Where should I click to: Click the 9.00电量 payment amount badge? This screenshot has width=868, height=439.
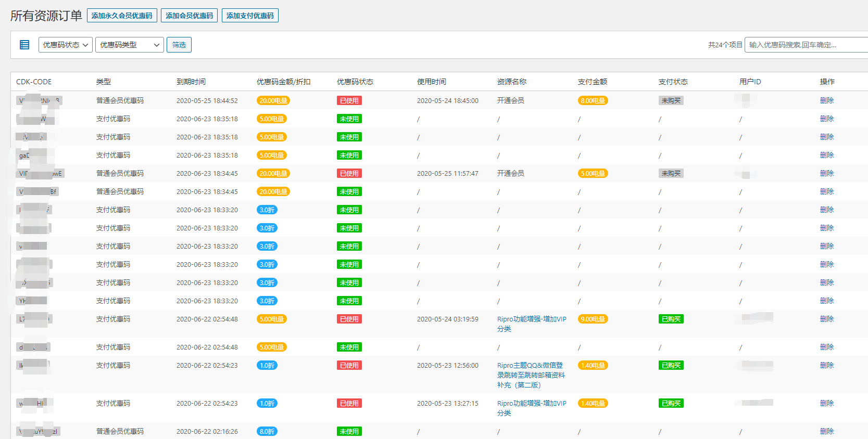[x=593, y=319]
